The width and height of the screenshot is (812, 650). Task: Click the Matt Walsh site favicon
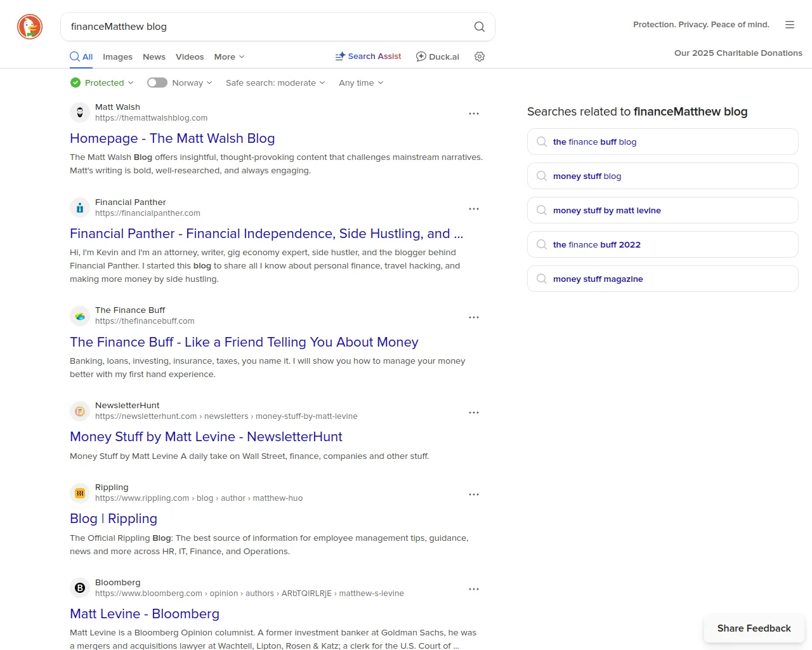[x=80, y=112]
